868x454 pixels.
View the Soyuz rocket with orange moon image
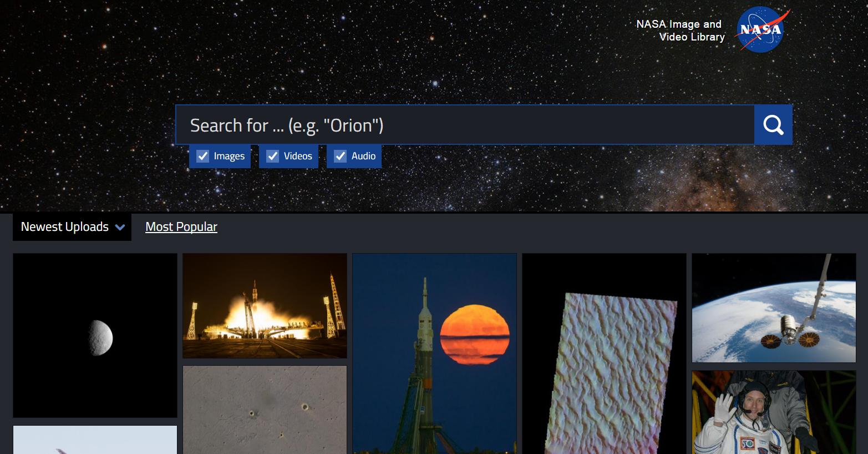pos(434,354)
